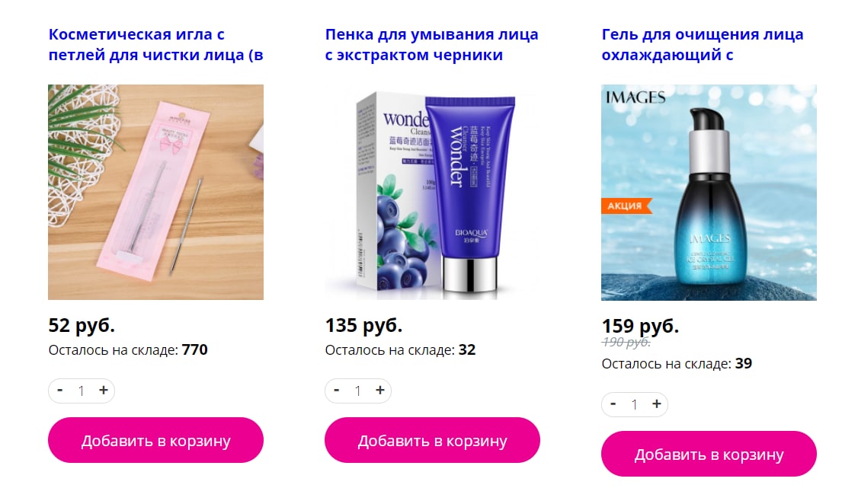Increase quantity for the 52 руб. cosmetic needle

tap(104, 391)
